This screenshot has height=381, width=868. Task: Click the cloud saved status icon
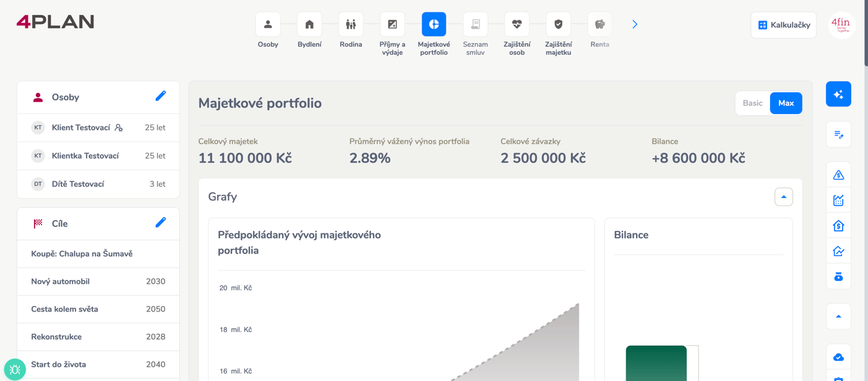click(838, 357)
